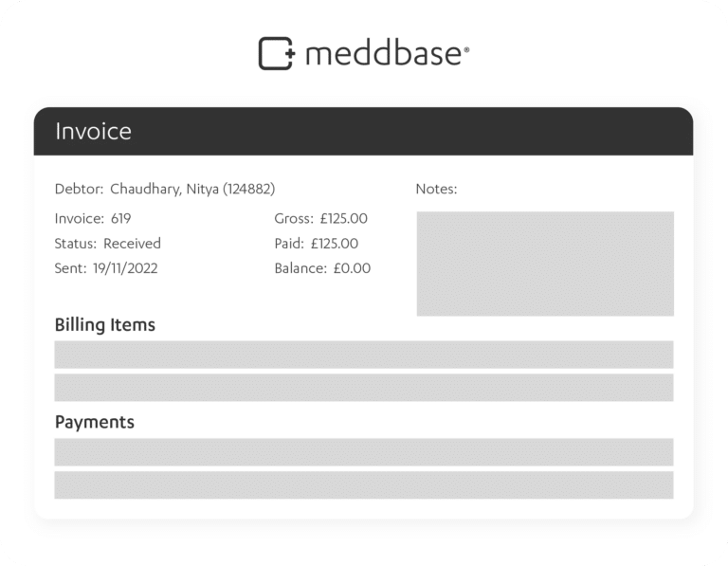
Task: Select the second Billing Items row
Action: click(x=364, y=388)
